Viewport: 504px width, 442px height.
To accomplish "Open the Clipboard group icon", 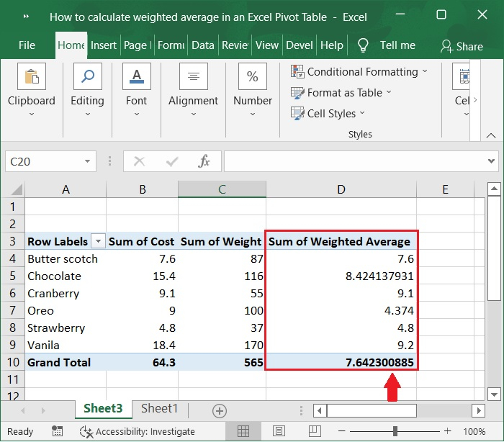I will (31, 78).
